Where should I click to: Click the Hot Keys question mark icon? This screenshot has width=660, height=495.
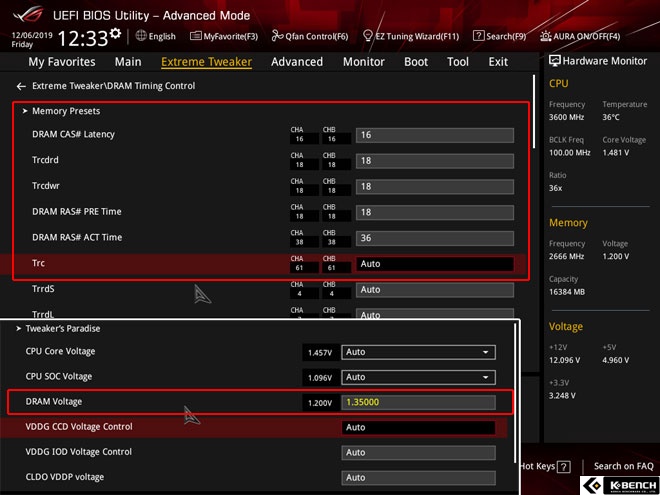pos(564,466)
